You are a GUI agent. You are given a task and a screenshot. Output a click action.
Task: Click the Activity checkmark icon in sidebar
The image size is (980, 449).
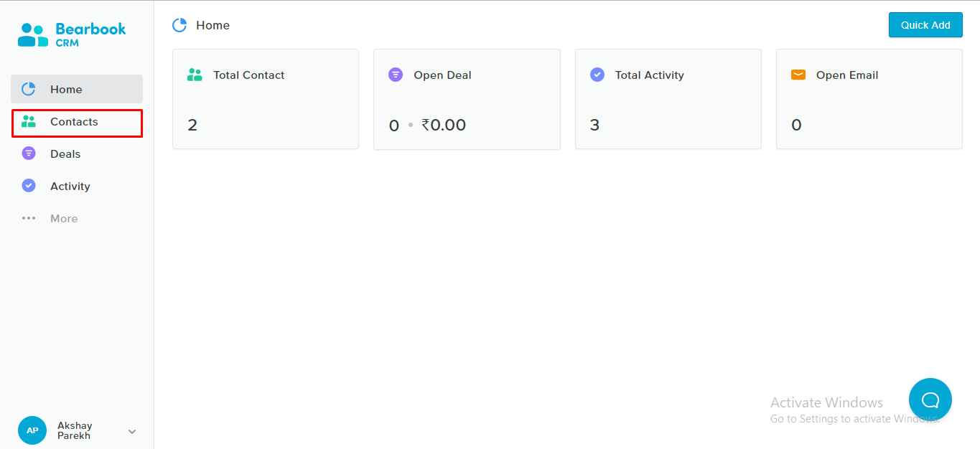29,186
